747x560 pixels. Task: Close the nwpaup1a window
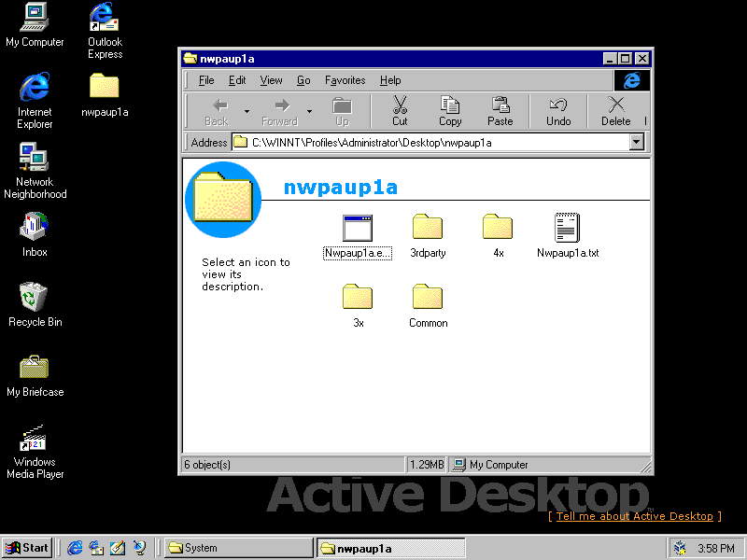click(642, 59)
